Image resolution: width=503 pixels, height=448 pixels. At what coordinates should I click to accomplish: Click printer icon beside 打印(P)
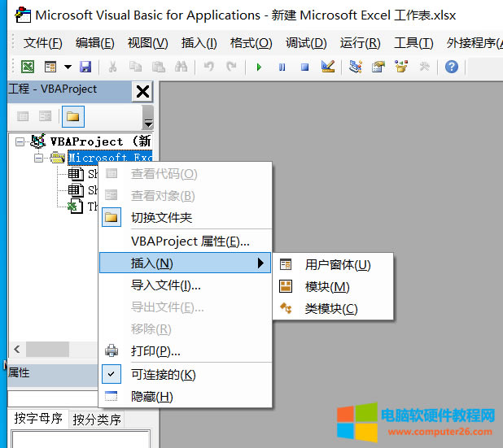(112, 350)
